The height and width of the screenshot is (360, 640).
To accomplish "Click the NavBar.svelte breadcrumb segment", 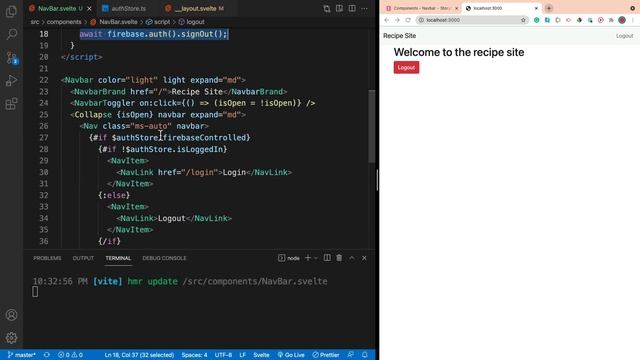I will tap(114, 22).
